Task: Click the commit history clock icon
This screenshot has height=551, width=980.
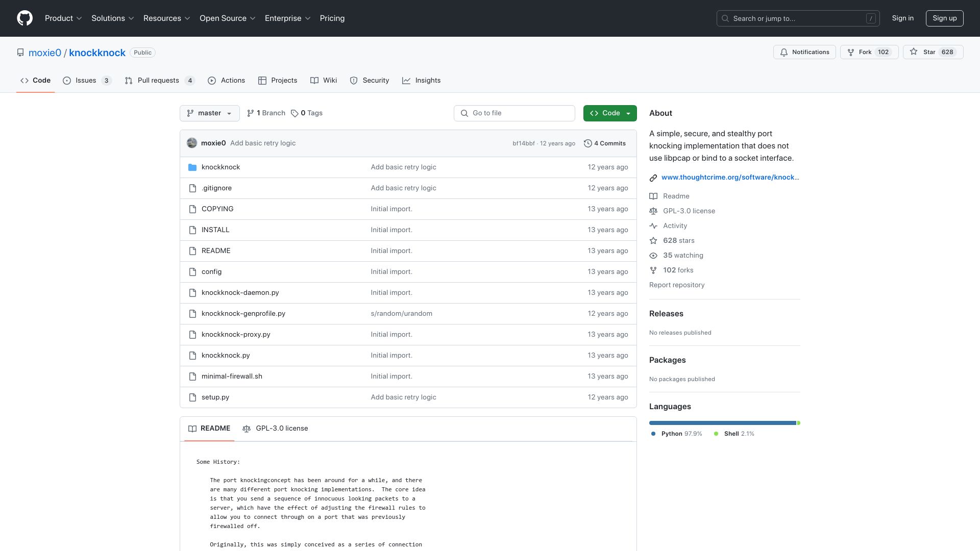Action: point(588,143)
